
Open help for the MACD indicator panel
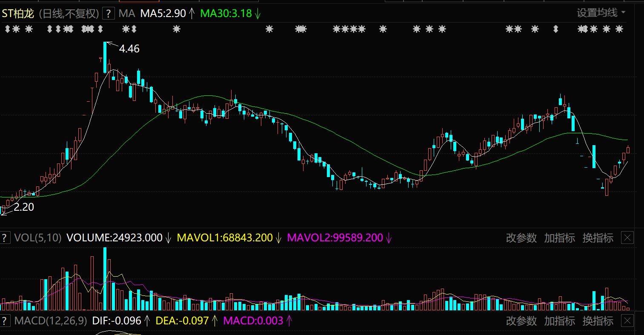[x=5, y=321]
